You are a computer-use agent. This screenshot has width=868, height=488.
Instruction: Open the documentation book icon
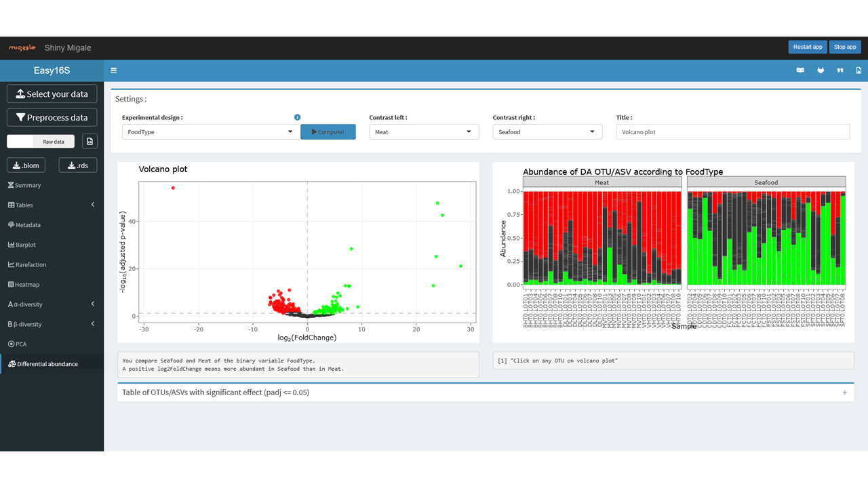coord(800,70)
